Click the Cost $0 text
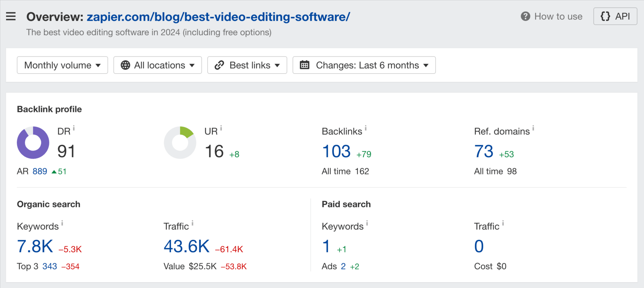The width and height of the screenshot is (644, 288). click(490, 266)
